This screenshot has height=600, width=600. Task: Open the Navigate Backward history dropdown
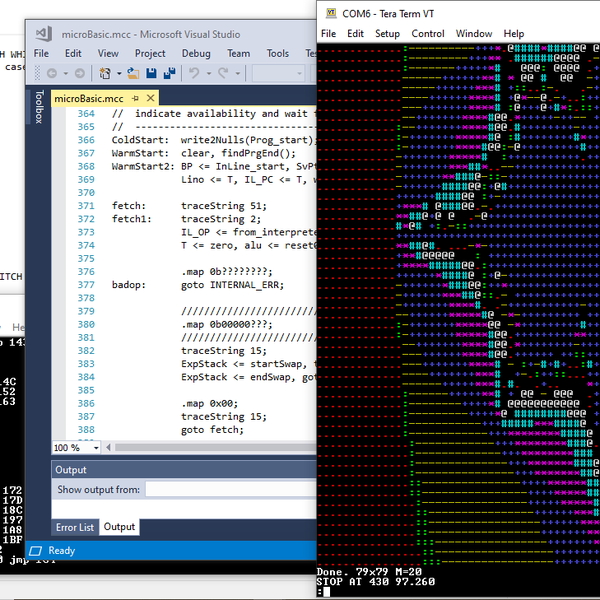point(65,73)
